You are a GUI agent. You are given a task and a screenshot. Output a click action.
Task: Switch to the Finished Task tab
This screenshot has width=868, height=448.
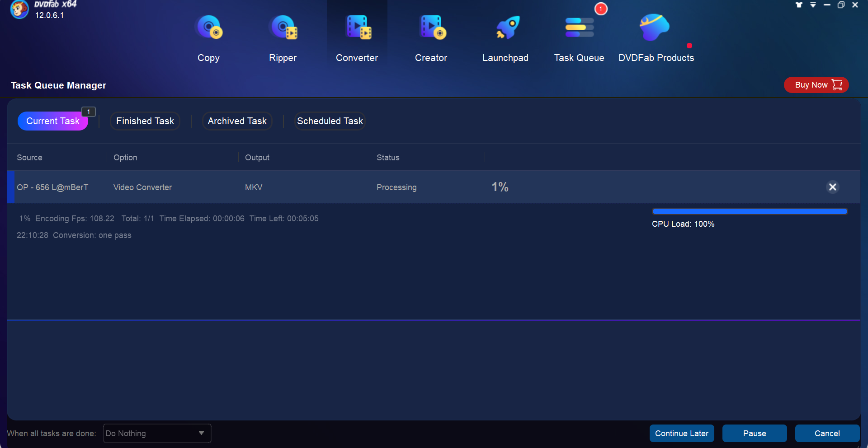(x=145, y=121)
